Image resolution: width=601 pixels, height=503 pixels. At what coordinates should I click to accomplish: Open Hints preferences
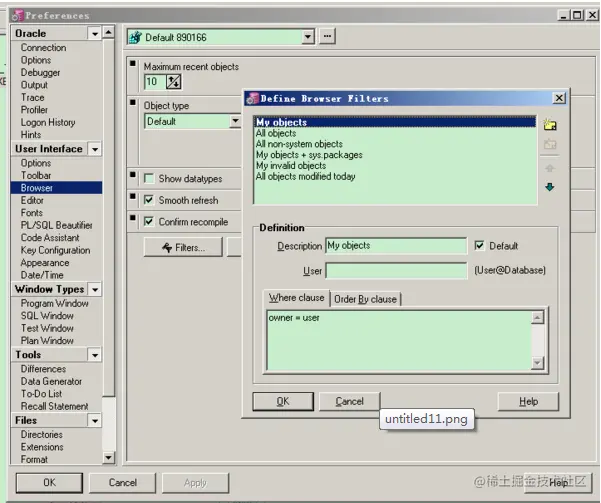point(31,135)
